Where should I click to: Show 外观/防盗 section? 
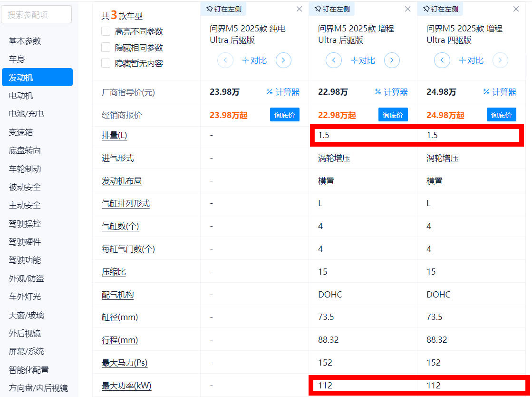[26, 278]
